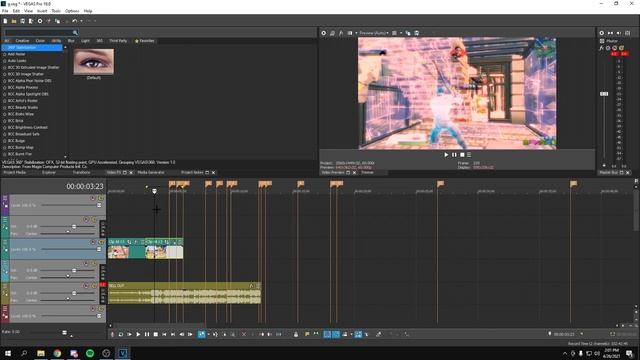
Task: Mute the topmost video track
Action: pyautogui.click(x=93, y=198)
